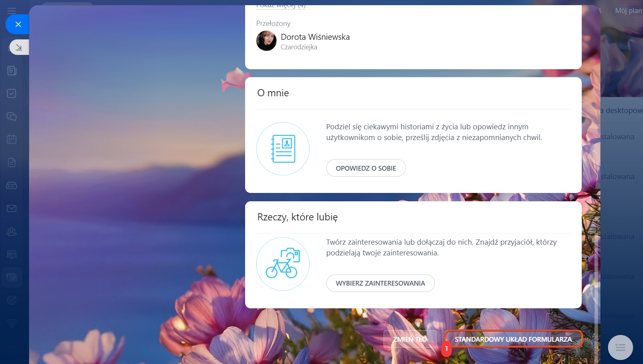Click the O mnie section heading
The image size is (643, 364).
click(273, 93)
